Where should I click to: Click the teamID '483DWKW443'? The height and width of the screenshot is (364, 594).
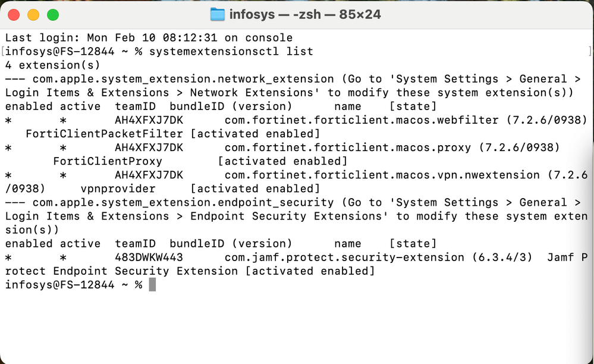point(149,258)
